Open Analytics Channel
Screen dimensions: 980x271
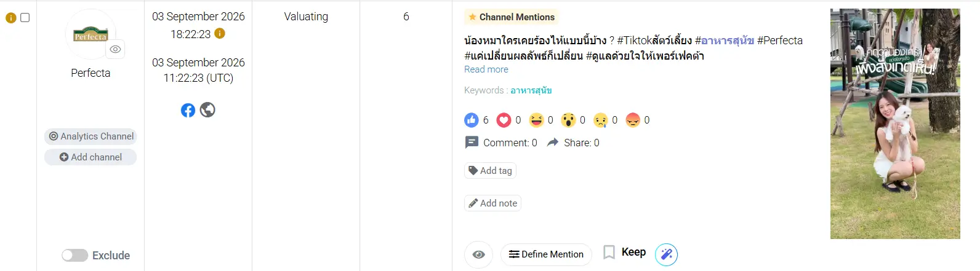tap(91, 136)
